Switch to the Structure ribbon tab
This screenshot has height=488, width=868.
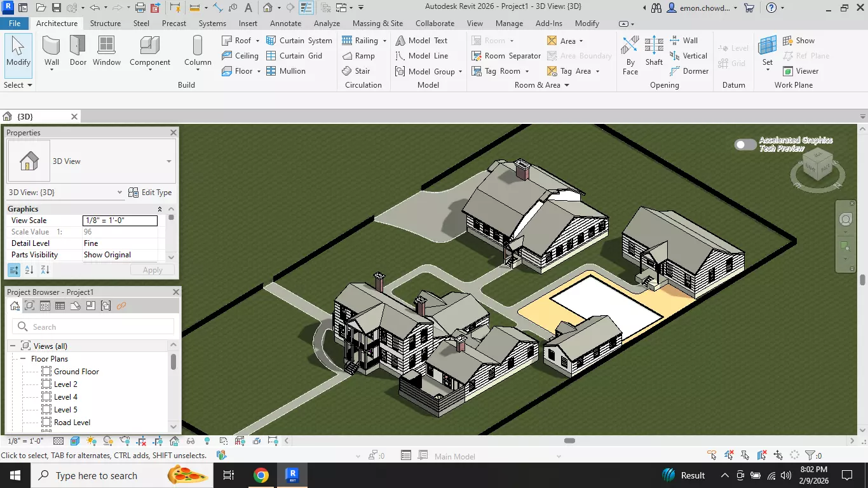(105, 24)
